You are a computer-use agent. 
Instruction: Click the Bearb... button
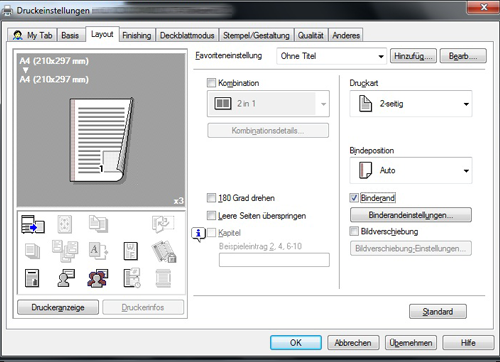point(463,56)
